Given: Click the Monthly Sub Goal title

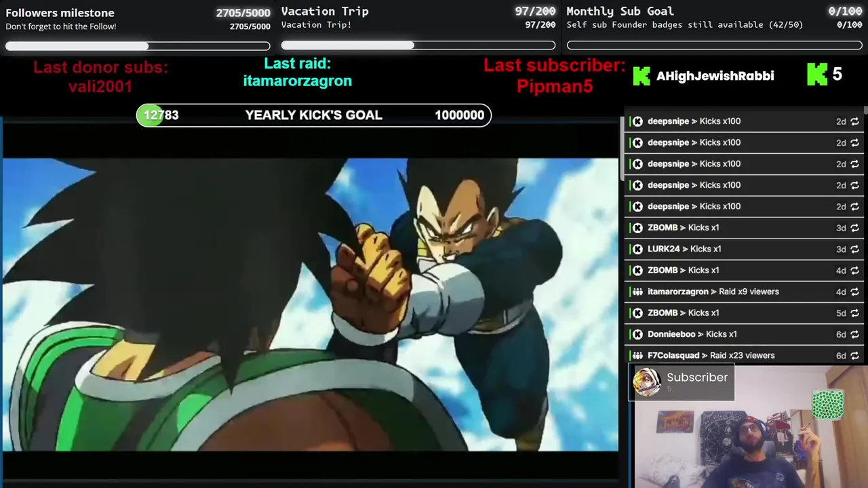Looking at the screenshot, I should (620, 12).
